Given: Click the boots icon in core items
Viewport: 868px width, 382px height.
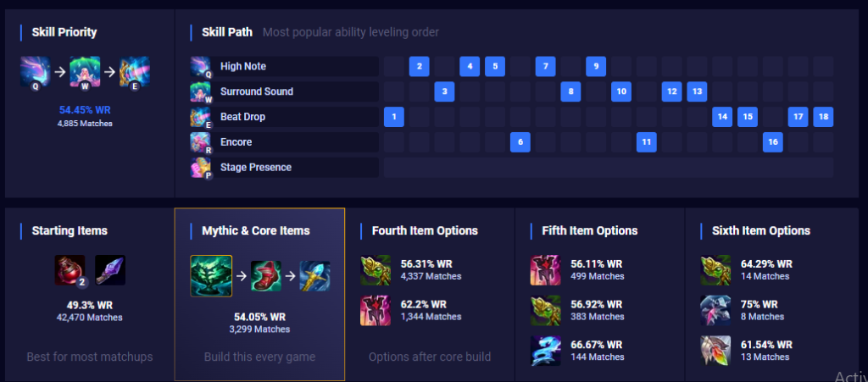Looking at the screenshot, I should pos(264,276).
